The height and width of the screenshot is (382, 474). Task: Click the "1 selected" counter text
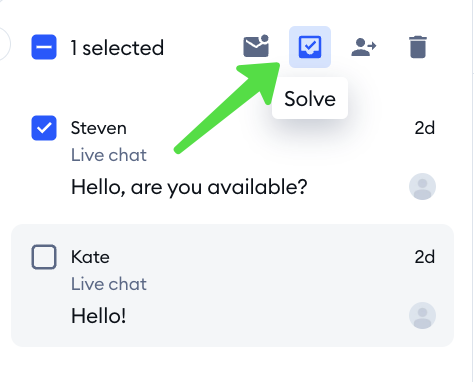tap(117, 48)
